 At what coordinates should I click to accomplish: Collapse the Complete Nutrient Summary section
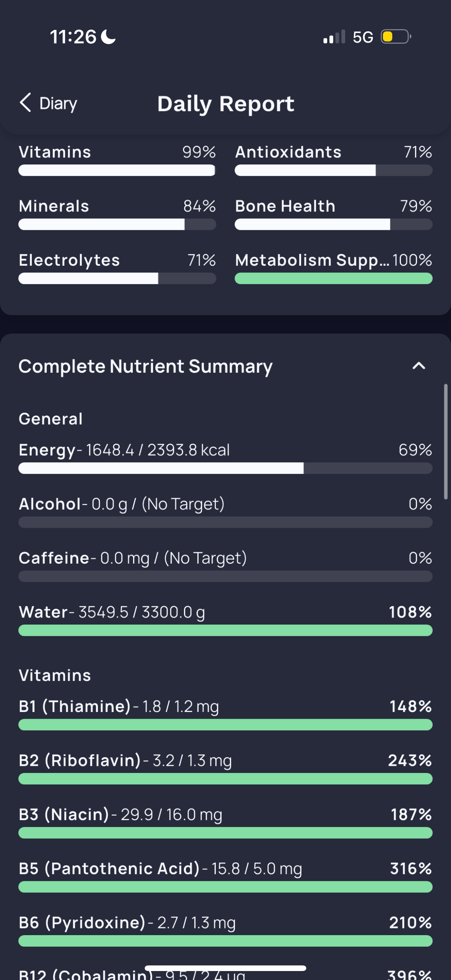coord(418,366)
